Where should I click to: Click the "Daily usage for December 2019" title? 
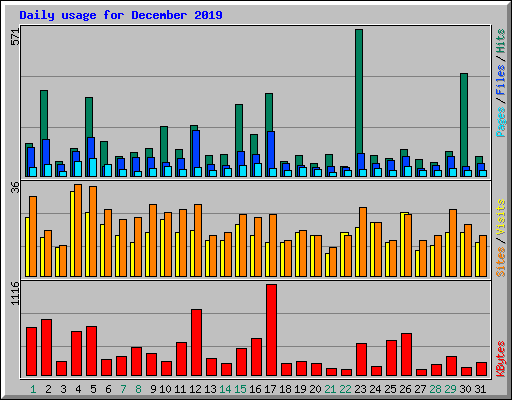(x=121, y=15)
